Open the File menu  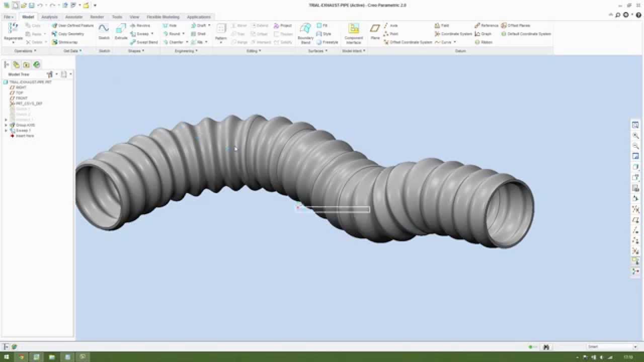tap(8, 17)
